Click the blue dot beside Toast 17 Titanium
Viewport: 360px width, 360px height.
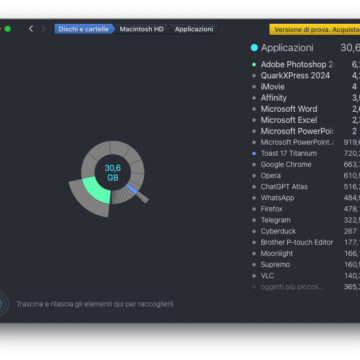click(x=254, y=153)
